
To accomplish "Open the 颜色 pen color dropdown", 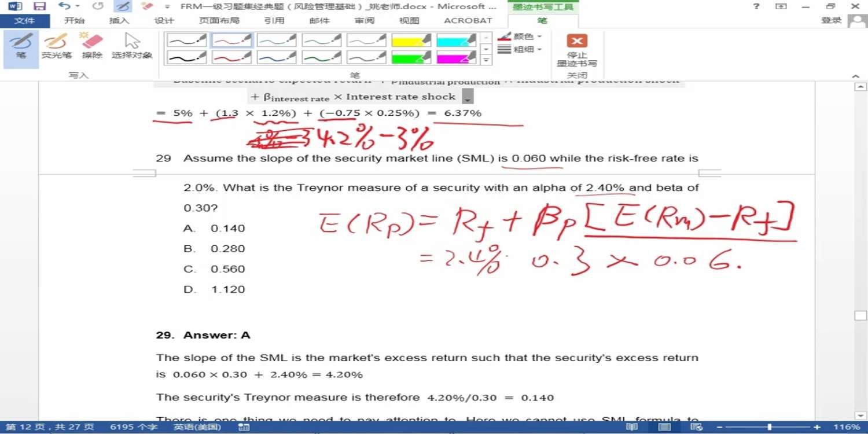I will pyautogui.click(x=520, y=36).
